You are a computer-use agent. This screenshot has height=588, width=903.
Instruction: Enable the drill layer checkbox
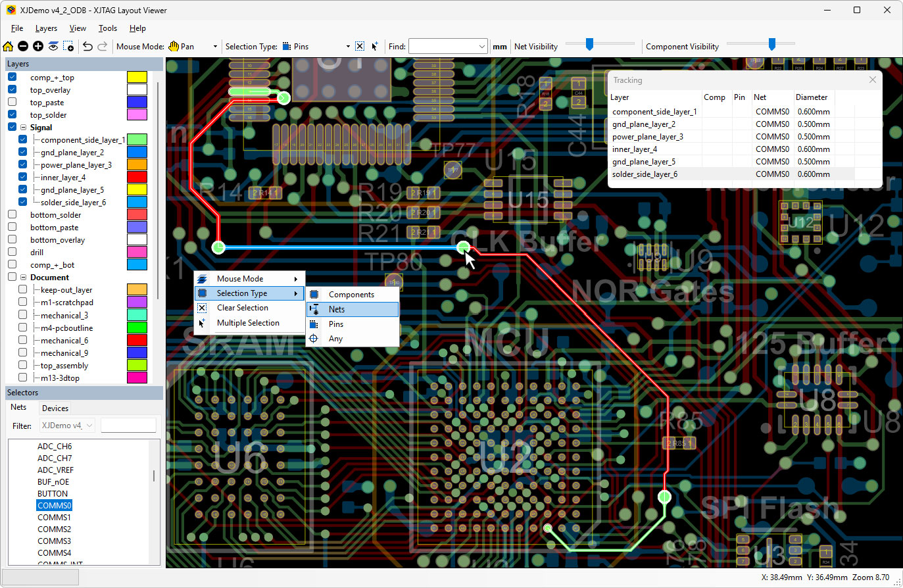[12, 252]
